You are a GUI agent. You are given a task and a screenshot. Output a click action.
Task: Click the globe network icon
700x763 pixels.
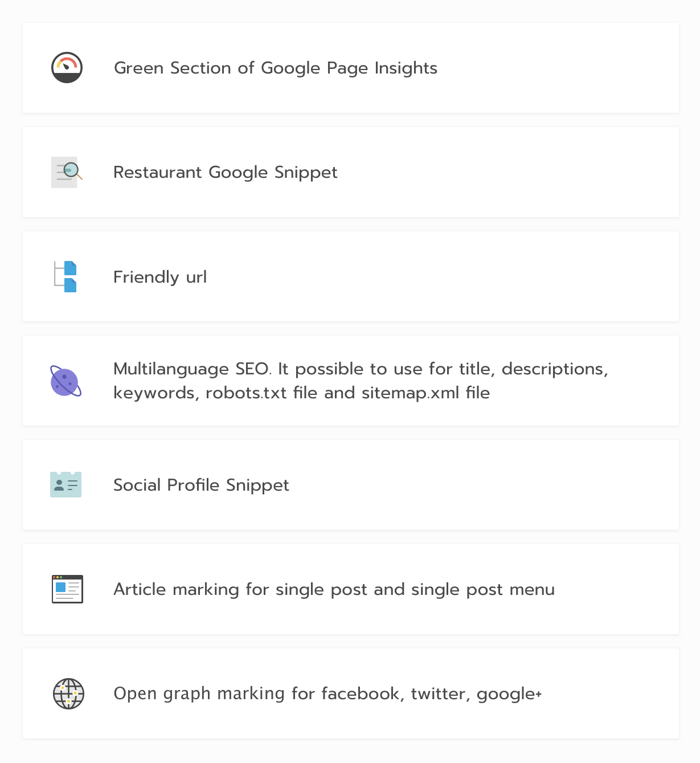(x=68, y=693)
